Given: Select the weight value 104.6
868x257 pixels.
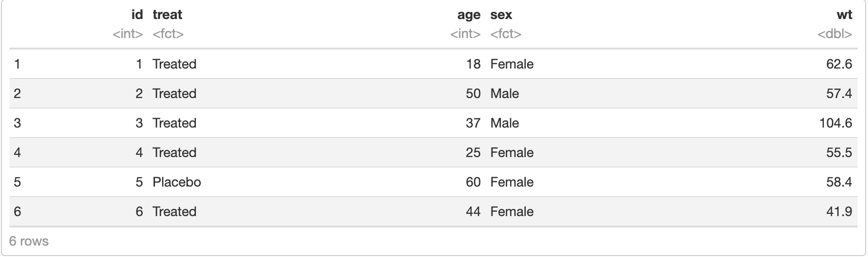Looking at the screenshot, I should coord(836,123).
